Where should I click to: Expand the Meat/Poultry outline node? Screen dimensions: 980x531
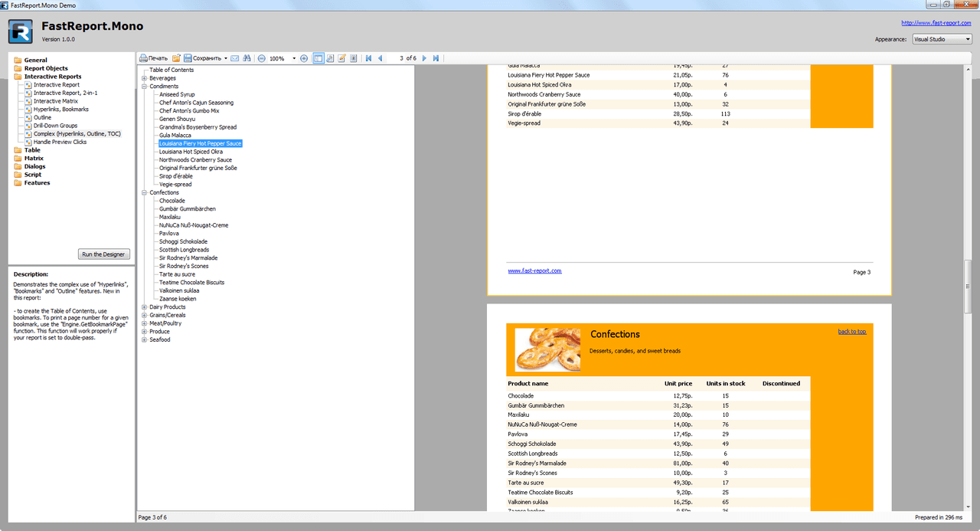(144, 323)
